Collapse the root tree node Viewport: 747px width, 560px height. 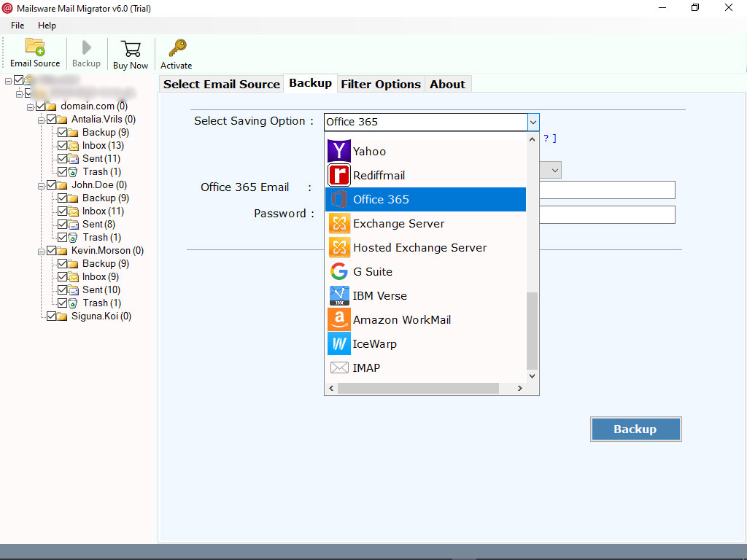coord(8,81)
